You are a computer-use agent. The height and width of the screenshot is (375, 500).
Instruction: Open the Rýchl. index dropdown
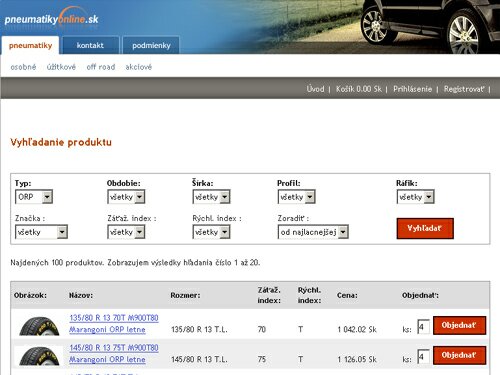pos(211,232)
